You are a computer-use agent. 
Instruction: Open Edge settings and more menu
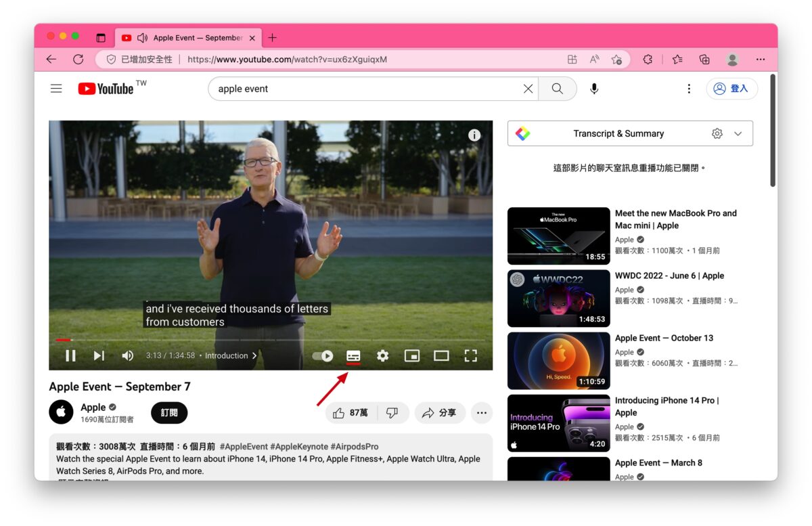coord(761,60)
